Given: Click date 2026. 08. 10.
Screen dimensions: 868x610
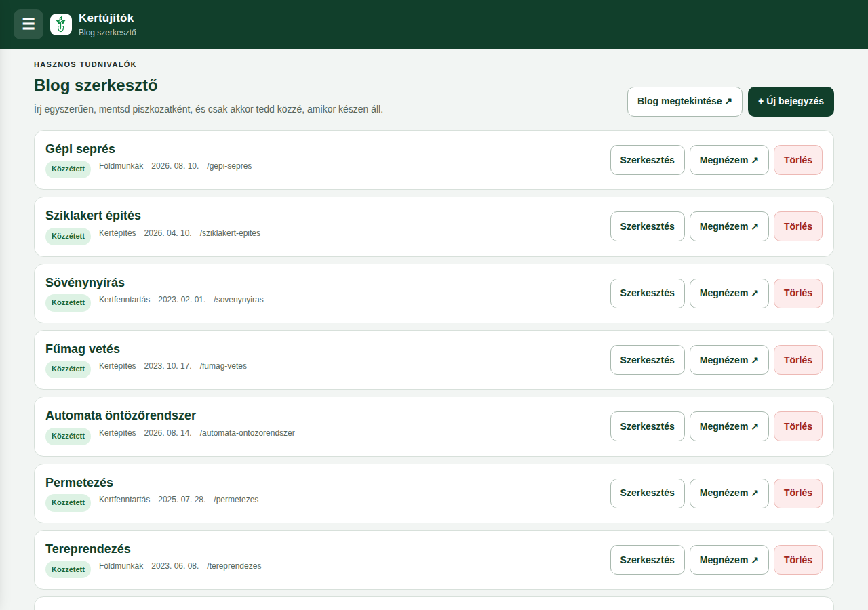Looking at the screenshot, I should pos(175,166).
